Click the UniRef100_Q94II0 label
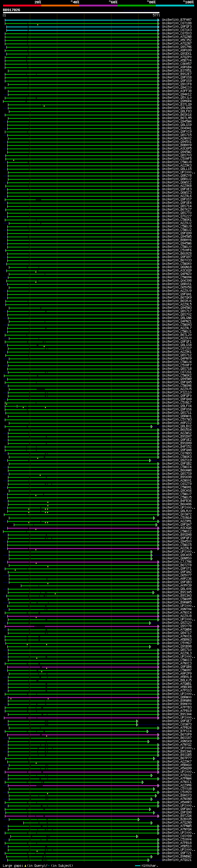This screenshot has height=868, width=197. tap(177, 88)
